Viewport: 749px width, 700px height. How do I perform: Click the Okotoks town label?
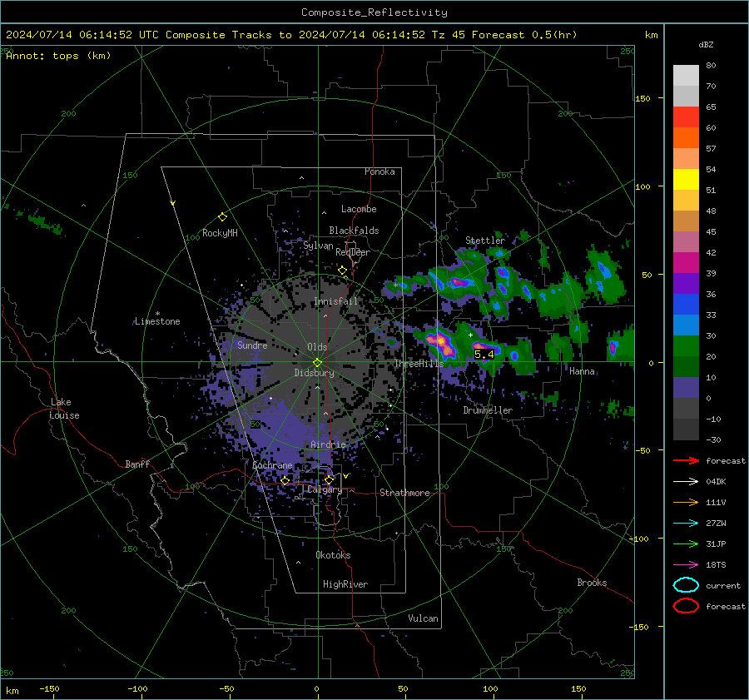[x=333, y=555]
